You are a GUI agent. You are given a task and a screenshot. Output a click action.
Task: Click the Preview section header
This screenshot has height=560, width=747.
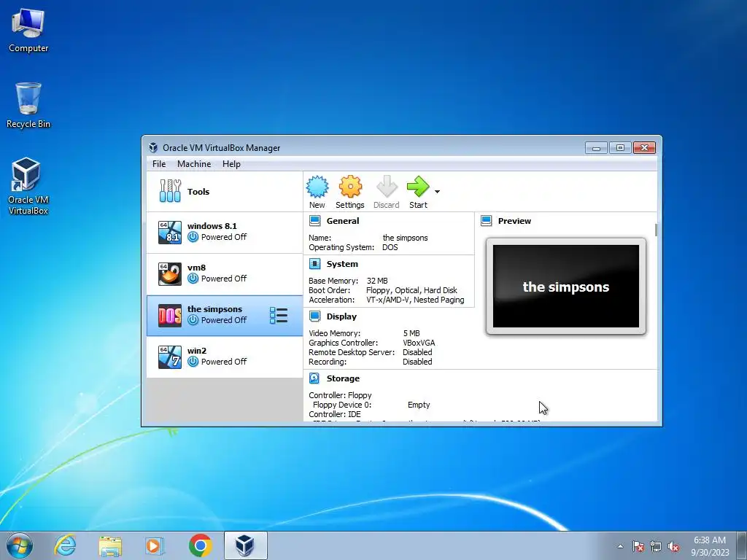514,221
